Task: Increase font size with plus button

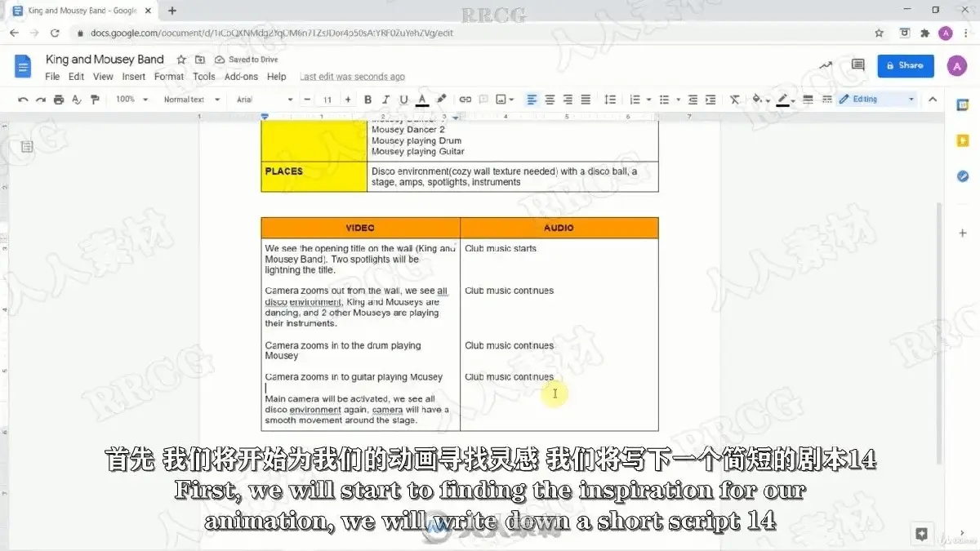Action: pos(348,100)
